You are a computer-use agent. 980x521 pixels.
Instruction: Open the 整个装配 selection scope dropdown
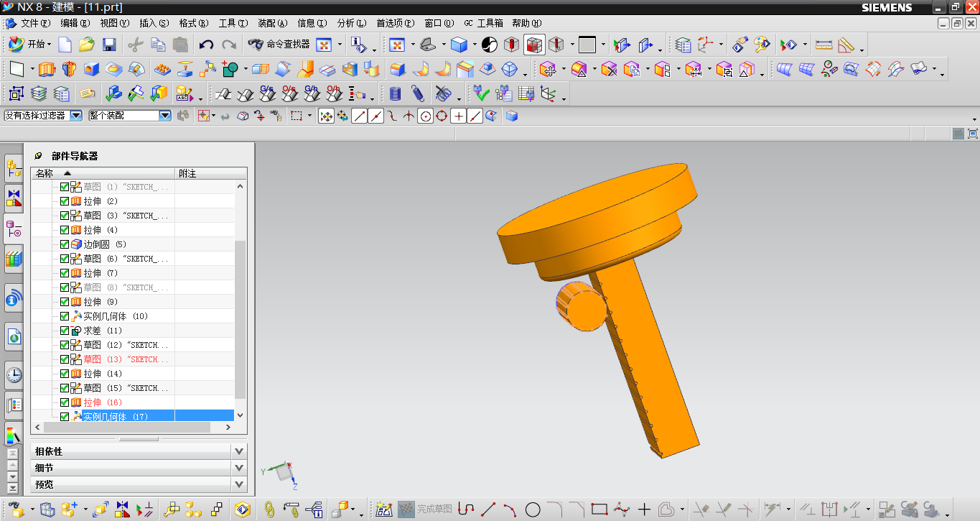click(164, 116)
